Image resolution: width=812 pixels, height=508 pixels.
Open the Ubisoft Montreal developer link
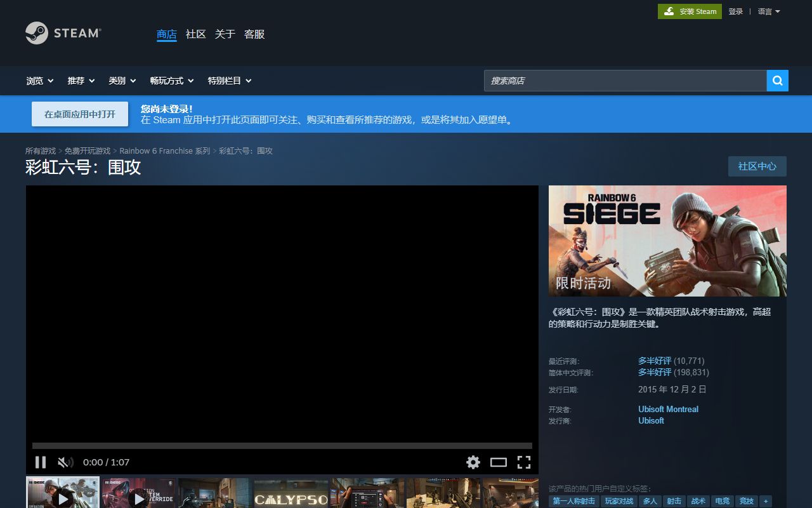(669, 410)
